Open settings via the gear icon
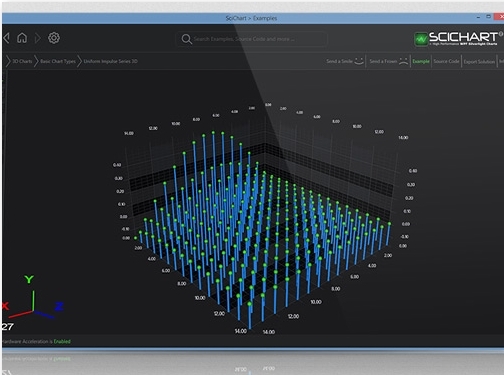The image size is (504, 375). [54, 38]
